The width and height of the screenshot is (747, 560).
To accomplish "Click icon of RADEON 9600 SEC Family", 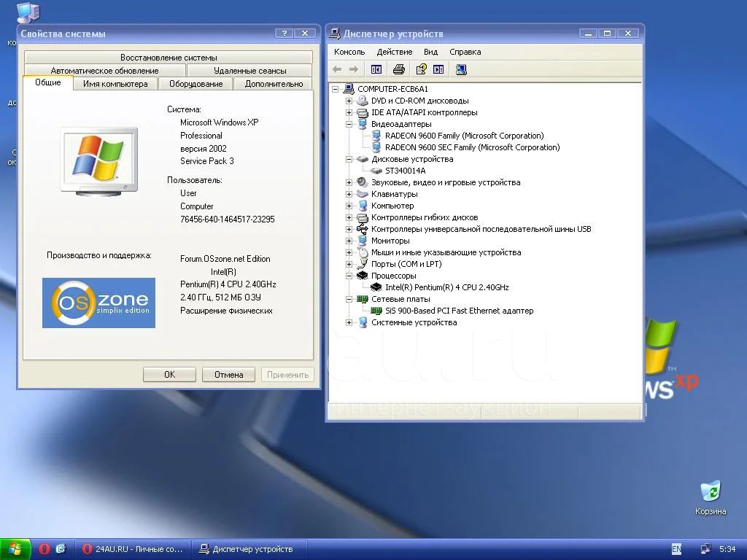I will [376, 147].
